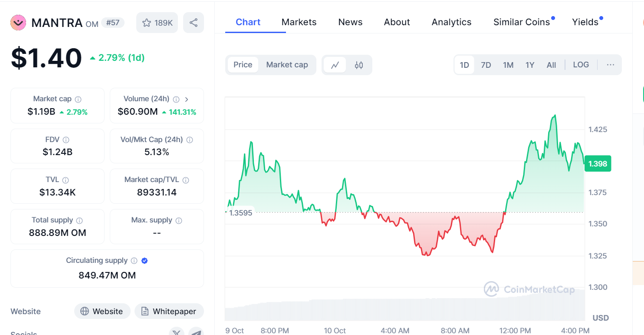This screenshot has height=335, width=644.
Task: Switch to candlestick chart icon
Action: pyautogui.click(x=359, y=65)
